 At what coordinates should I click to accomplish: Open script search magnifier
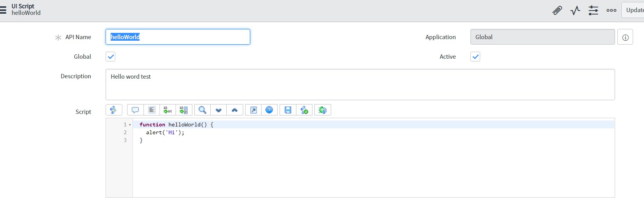[x=203, y=110]
